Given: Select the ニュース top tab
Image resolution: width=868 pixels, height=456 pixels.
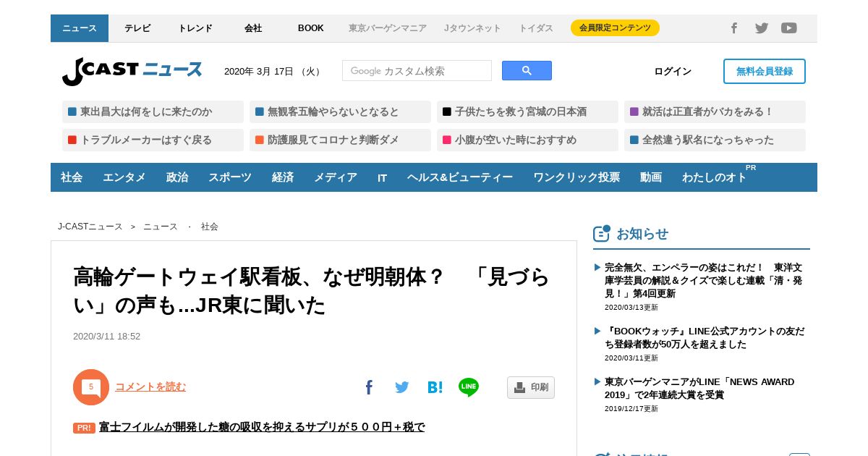Looking at the screenshot, I should click(80, 28).
